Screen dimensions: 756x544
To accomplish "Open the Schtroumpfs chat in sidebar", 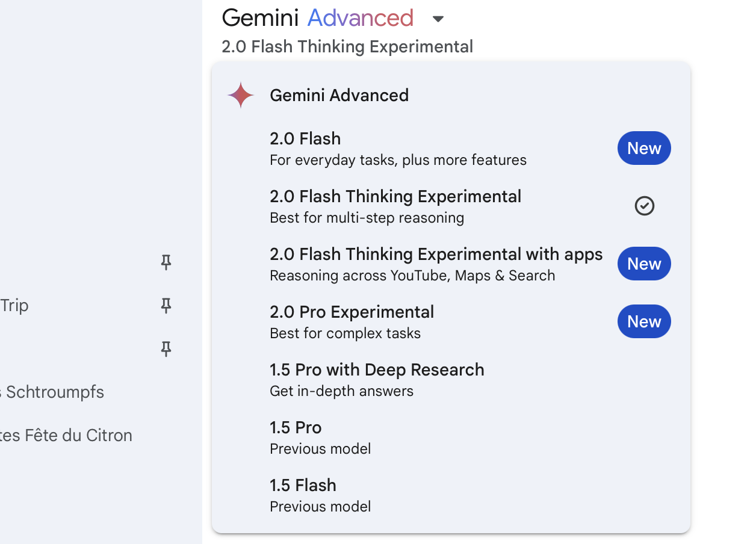I will point(52,392).
